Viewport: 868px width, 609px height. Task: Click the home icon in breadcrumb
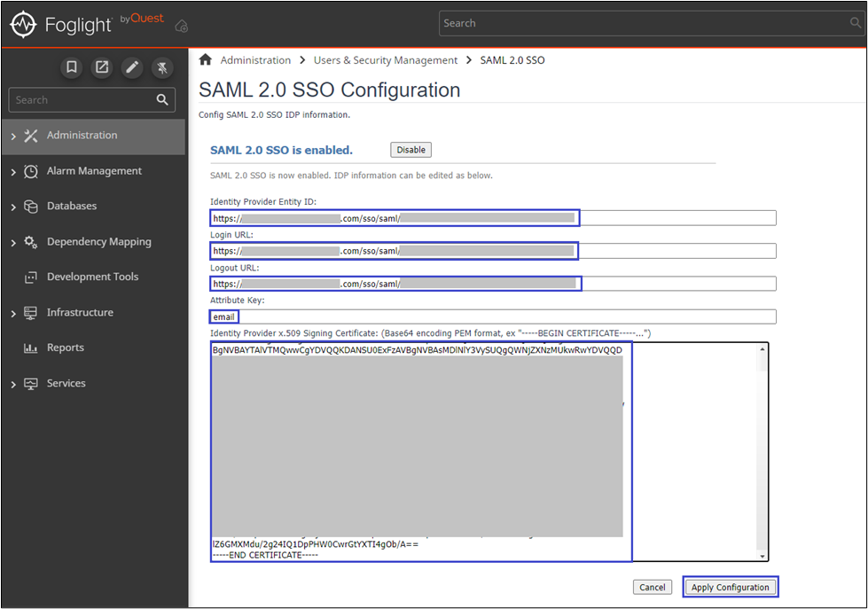206,60
